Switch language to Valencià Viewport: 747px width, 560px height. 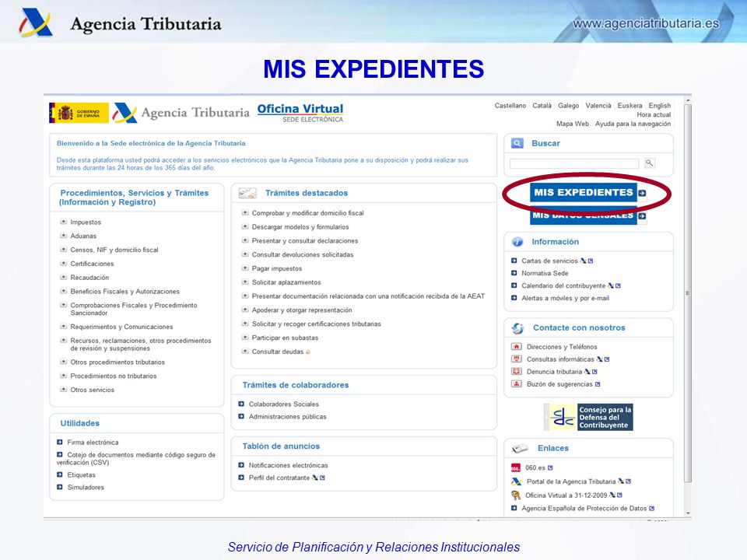598,106
